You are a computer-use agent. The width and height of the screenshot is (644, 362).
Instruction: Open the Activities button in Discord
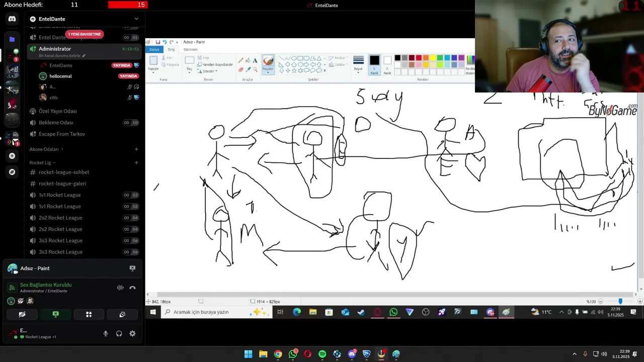pos(89,314)
